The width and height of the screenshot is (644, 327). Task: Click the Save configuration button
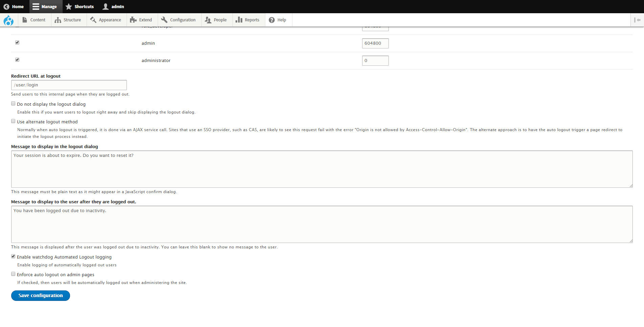41,295
